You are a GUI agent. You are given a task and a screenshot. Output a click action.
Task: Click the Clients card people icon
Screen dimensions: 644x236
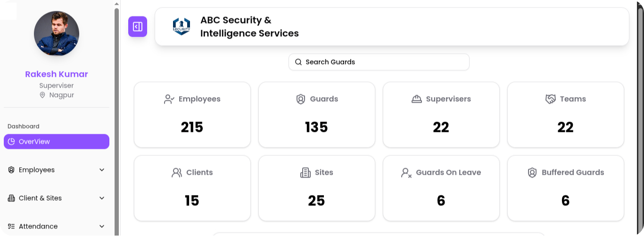coord(177,173)
